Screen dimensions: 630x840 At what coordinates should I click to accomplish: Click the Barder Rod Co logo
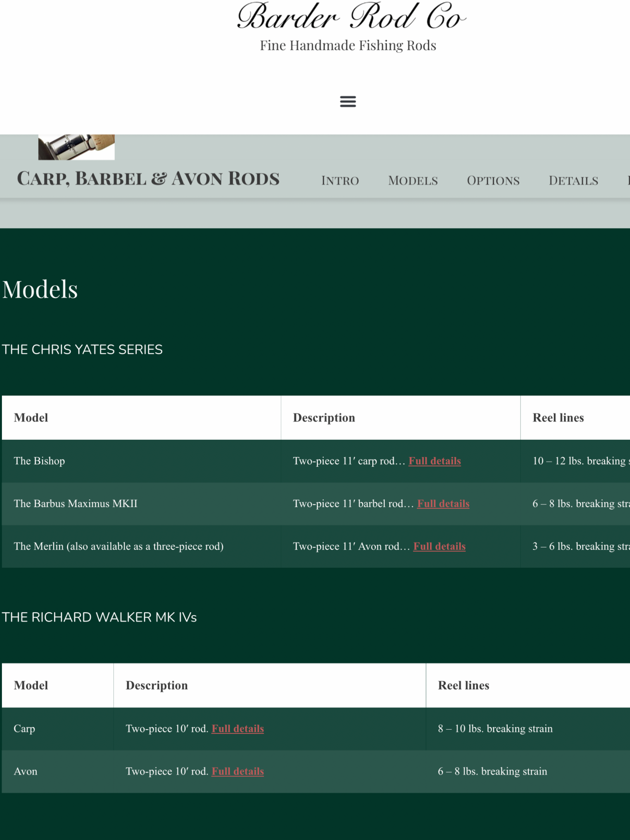pos(351,17)
